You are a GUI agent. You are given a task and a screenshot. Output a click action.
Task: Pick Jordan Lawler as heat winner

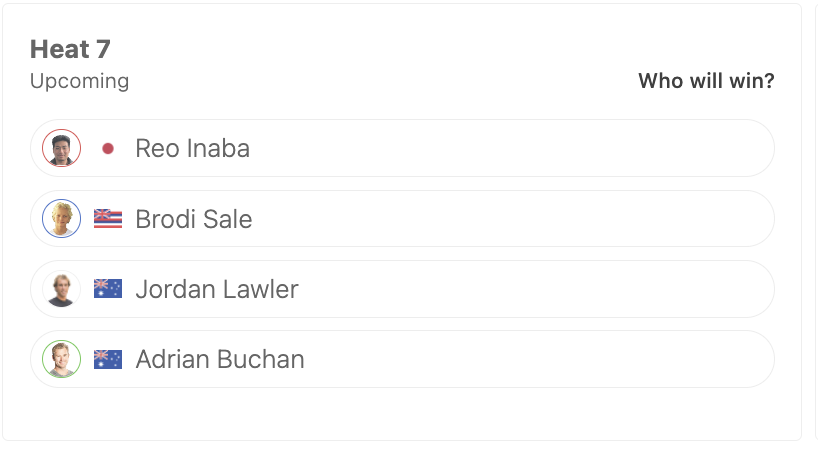[x=402, y=289]
